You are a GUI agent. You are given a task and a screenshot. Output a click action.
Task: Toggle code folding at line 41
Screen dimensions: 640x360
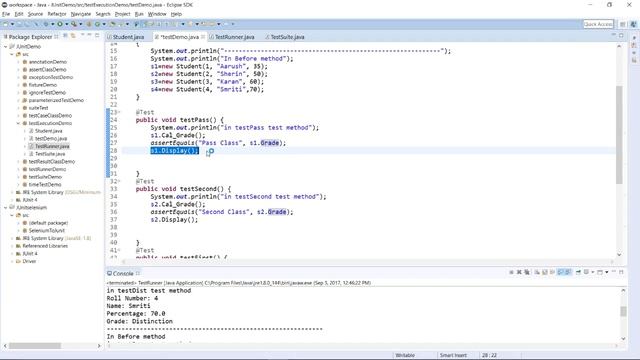pyautogui.click(x=119, y=250)
